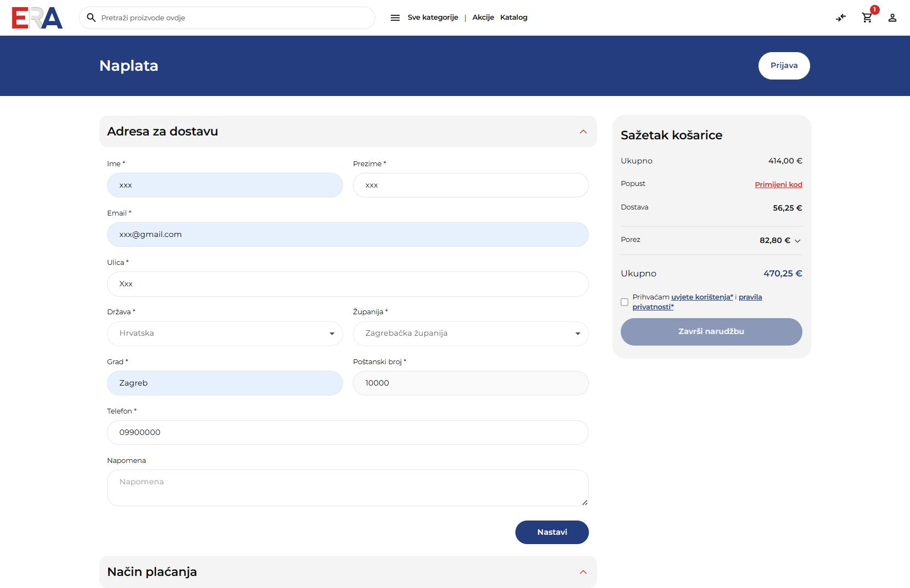Image resolution: width=910 pixels, height=588 pixels.
Task: Click the Prijava login button
Action: click(784, 66)
